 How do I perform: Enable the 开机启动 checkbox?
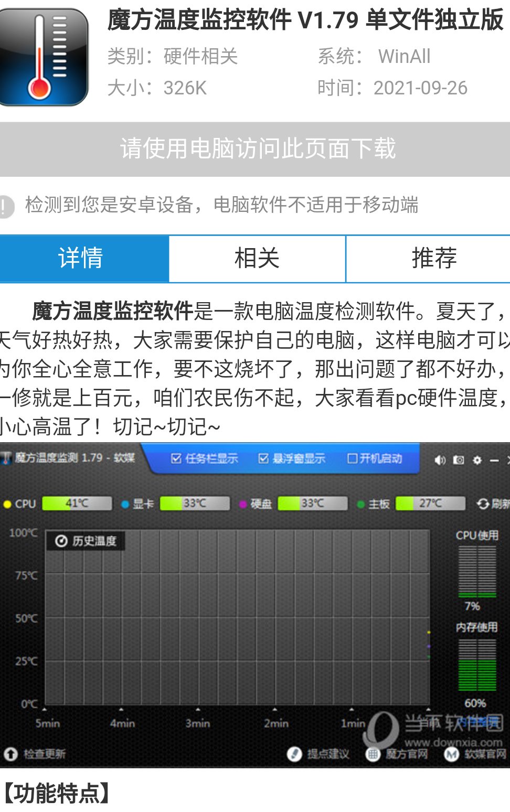click(353, 458)
